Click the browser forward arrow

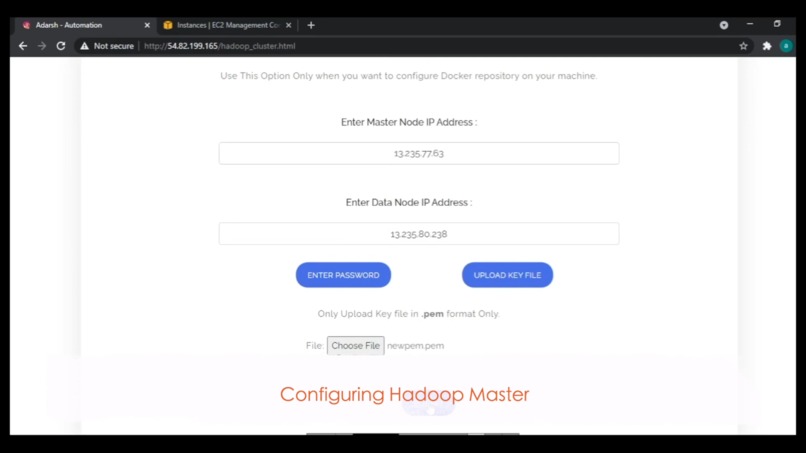point(42,46)
